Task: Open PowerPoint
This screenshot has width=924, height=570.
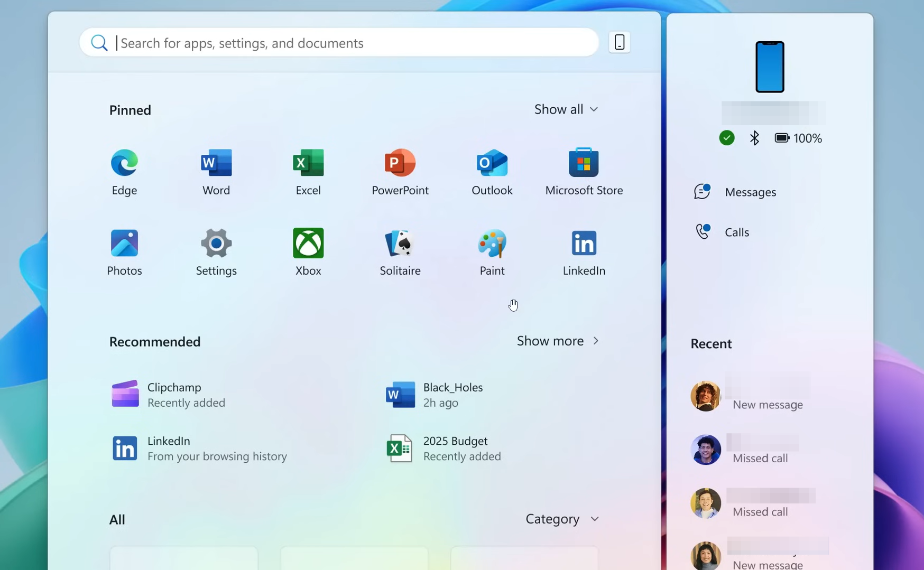Action: pos(400,172)
